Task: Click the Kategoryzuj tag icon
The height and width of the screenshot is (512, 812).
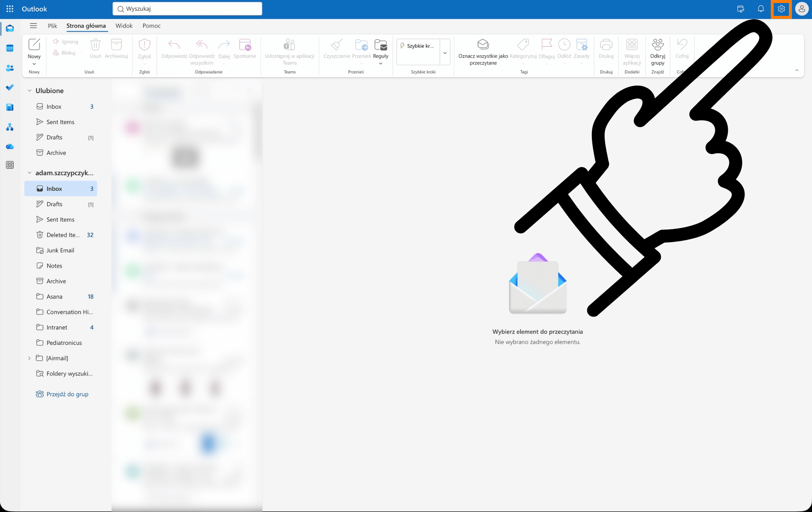Action: pyautogui.click(x=523, y=44)
